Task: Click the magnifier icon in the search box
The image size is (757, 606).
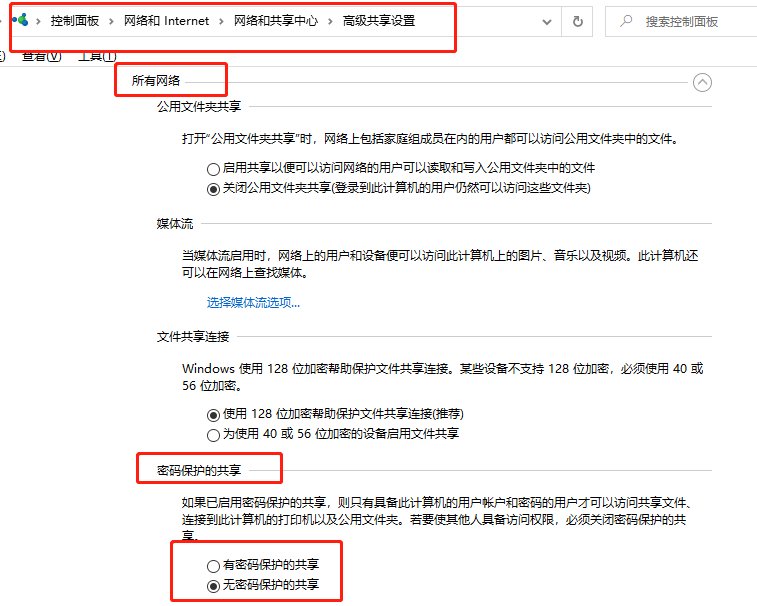Action: [626, 21]
